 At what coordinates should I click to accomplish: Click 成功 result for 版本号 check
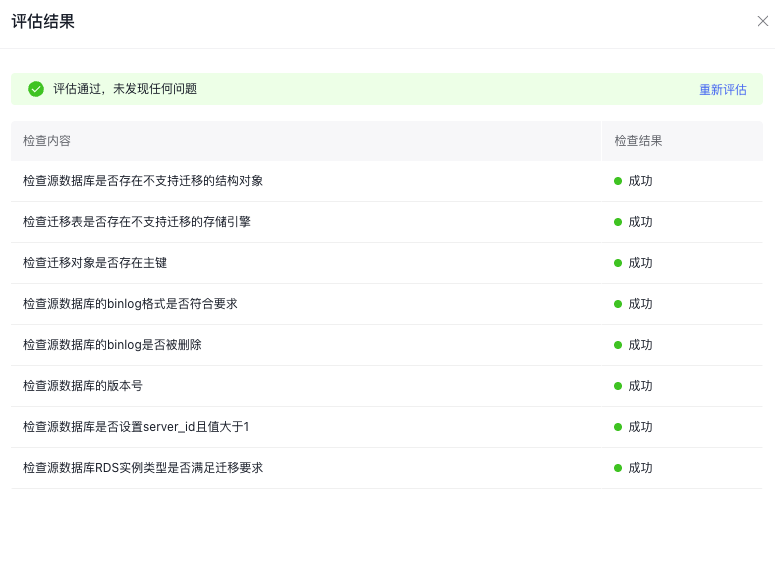coord(640,386)
